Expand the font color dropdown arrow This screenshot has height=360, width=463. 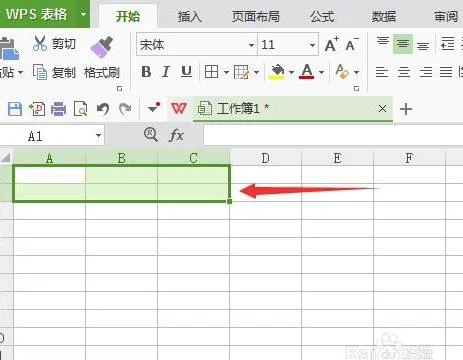321,72
